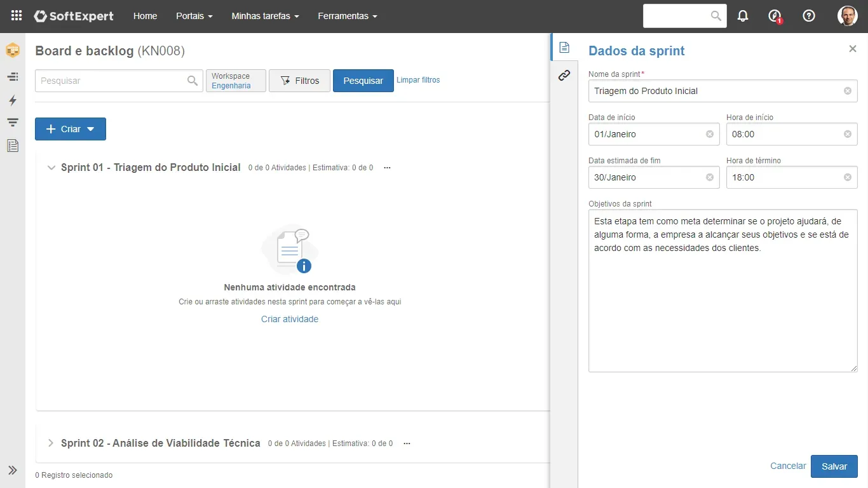Clear the sprint name field

847,91
